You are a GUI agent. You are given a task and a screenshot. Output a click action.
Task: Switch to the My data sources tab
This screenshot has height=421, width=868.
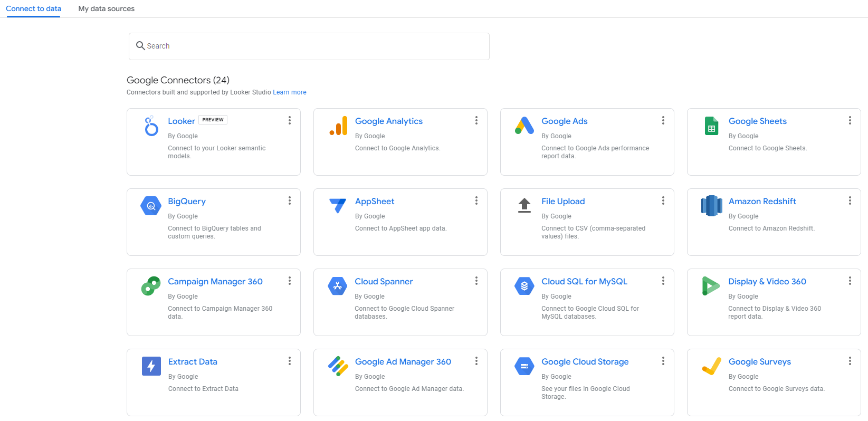pos(106,8)
